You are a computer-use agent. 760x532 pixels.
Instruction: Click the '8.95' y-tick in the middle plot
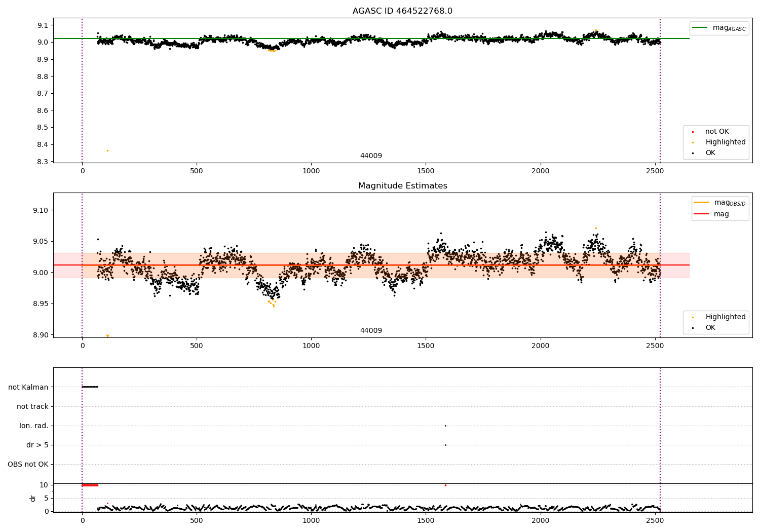click(x=41, y=304)
